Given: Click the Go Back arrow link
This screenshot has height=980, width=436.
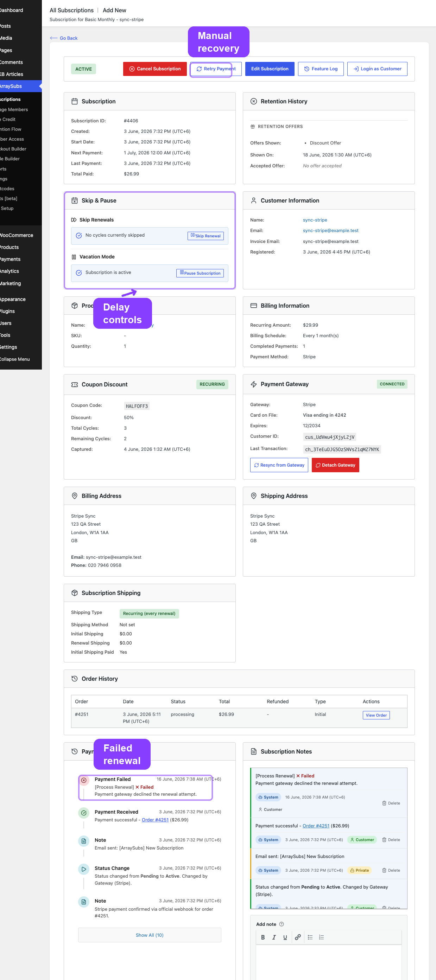Looking at the screenshot, I should tap(64, 38).
